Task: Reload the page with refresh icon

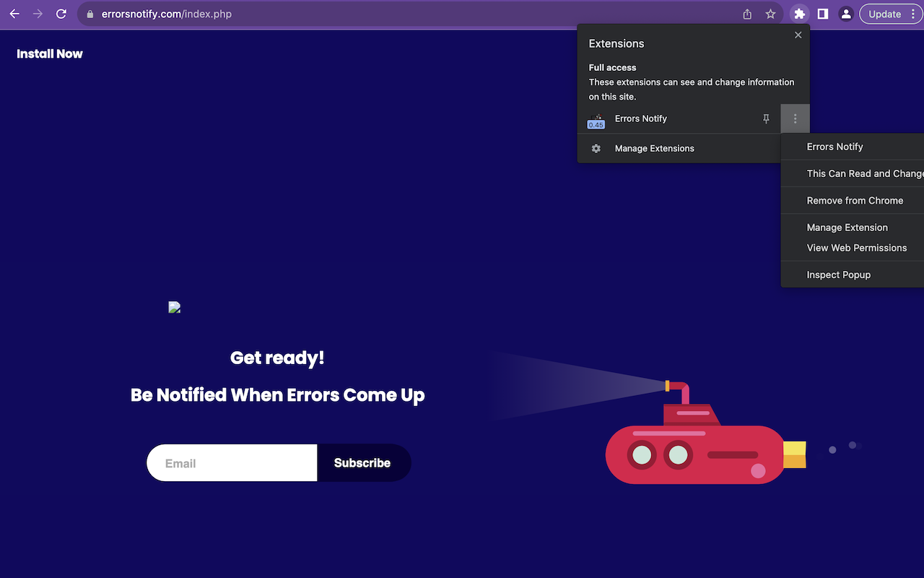Action: [61, 14]
